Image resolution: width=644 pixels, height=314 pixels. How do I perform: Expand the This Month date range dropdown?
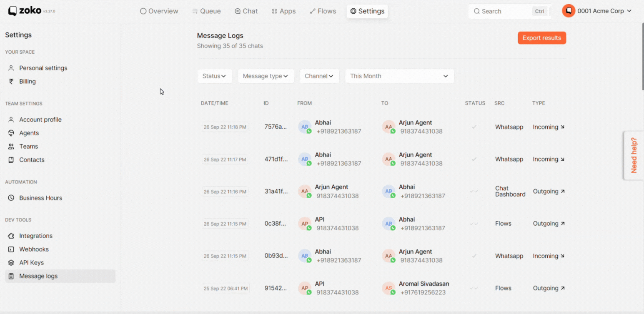pos(399,76)
